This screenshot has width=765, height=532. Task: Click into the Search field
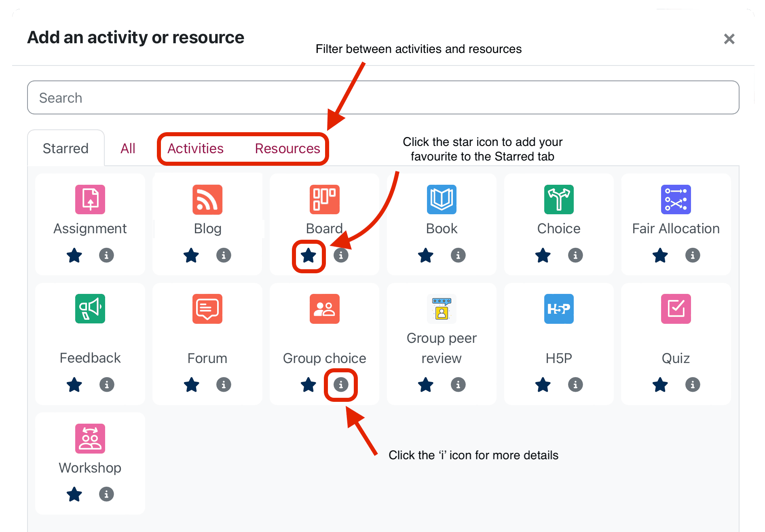(x=383, y=98)
